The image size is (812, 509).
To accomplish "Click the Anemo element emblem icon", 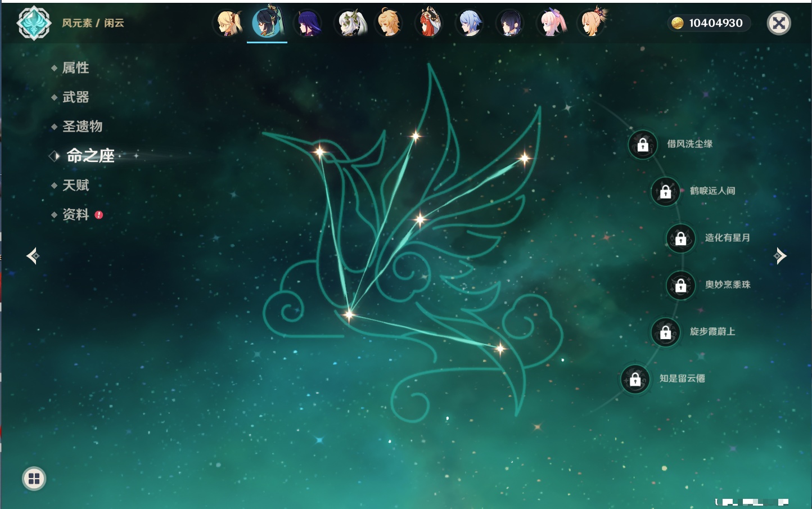I will (34, 23).
